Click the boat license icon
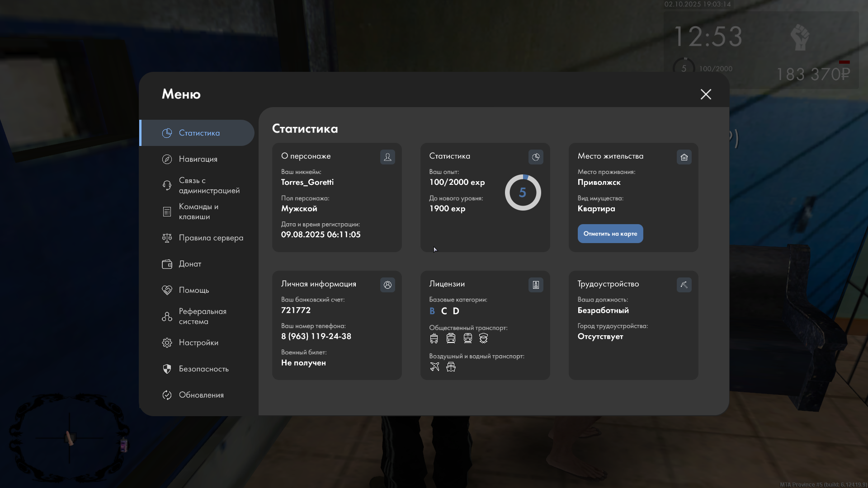868x488 pixels. (x=451, y=366)
